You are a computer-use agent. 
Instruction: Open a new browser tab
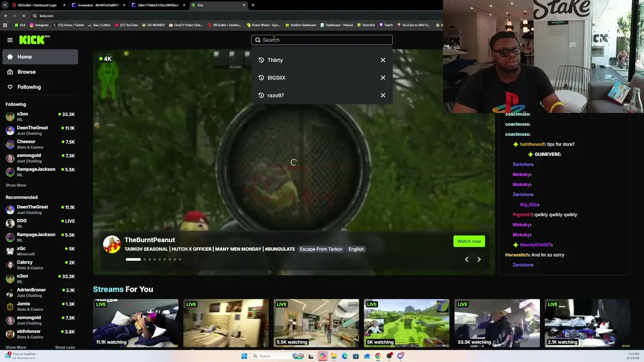(x=253, y=5)
